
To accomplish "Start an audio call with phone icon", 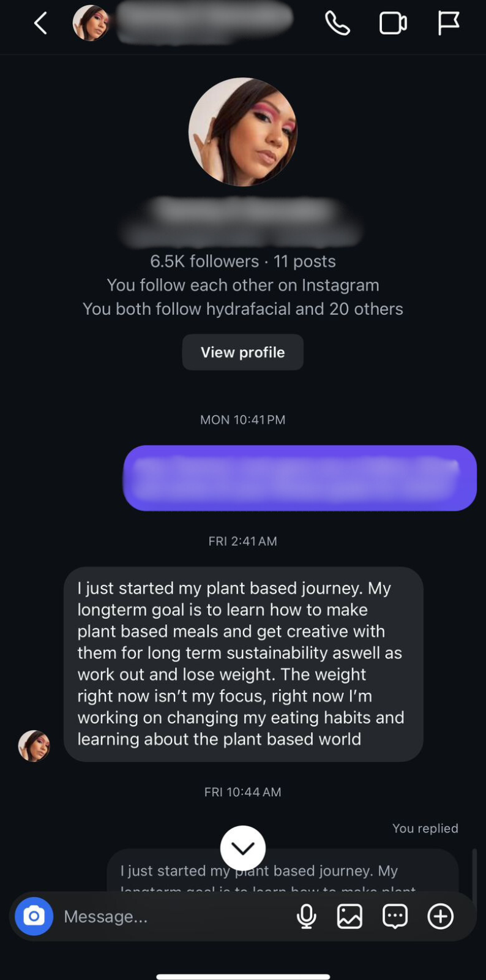I will click(337, 24).
